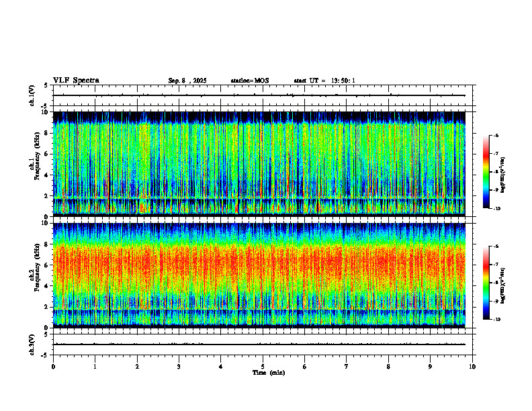The image size is (532, 411).
Task: Click the log(PSD) label beside ch.1 color bar
Action: click(x=503, y=175)
